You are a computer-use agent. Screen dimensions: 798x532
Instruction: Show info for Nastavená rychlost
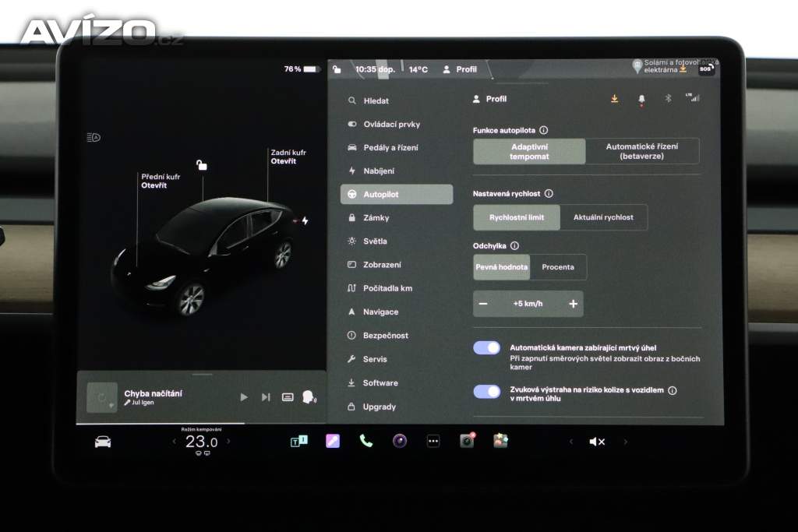549,193
